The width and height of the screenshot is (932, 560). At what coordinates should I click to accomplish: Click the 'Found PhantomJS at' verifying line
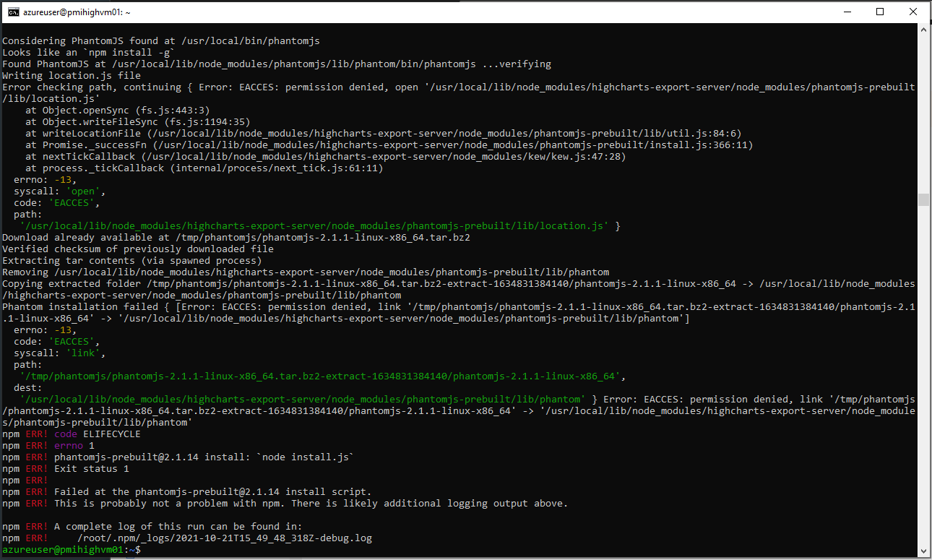(277, 64)
